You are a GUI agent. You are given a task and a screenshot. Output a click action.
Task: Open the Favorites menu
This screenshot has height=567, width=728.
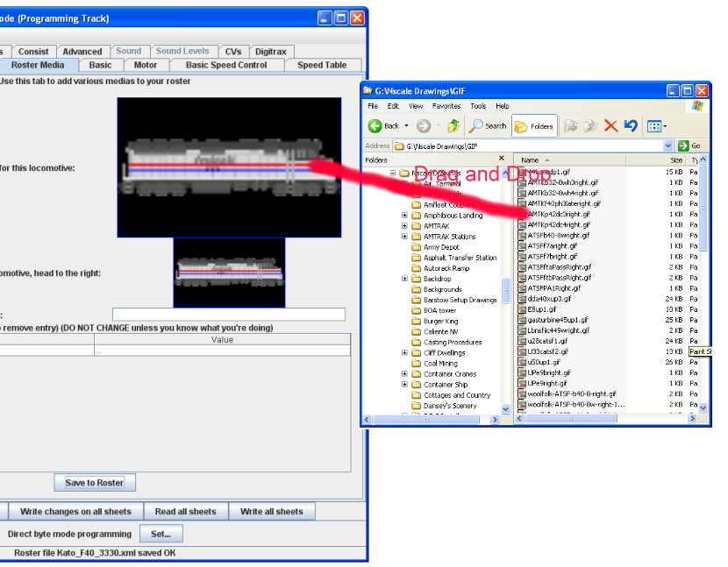[446, 106]
